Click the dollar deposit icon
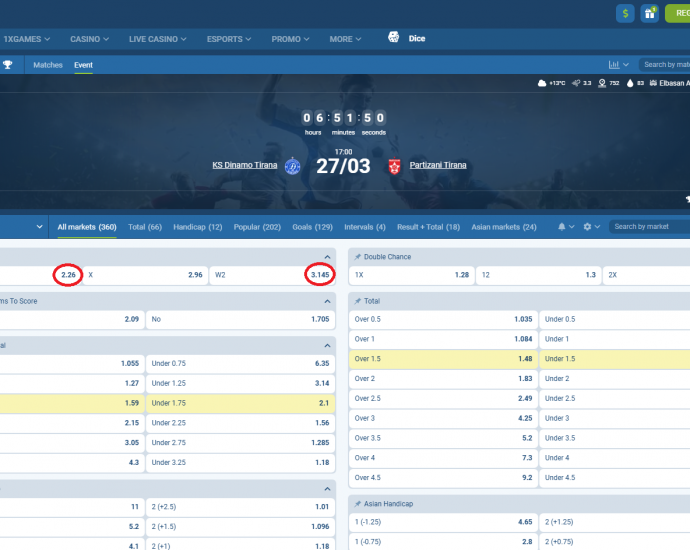The image size is (690, 550). 625,13
